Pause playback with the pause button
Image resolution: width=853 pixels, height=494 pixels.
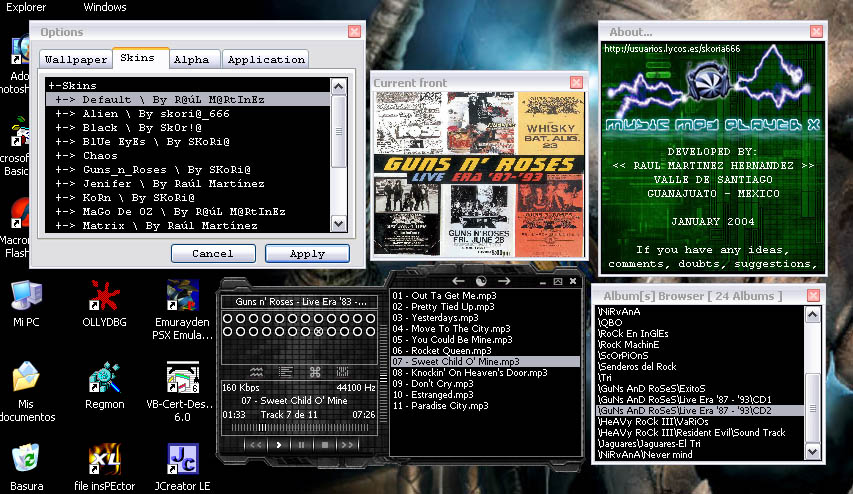point(301,445)
